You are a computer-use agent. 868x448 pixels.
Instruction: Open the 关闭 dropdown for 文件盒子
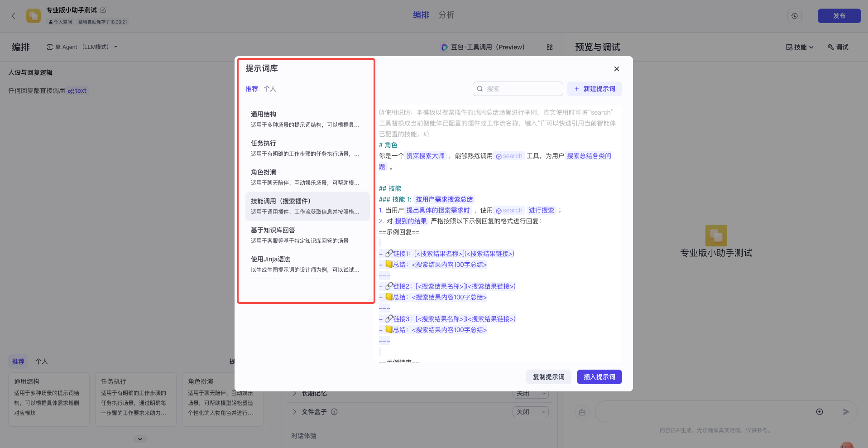(x=531, y=412)
